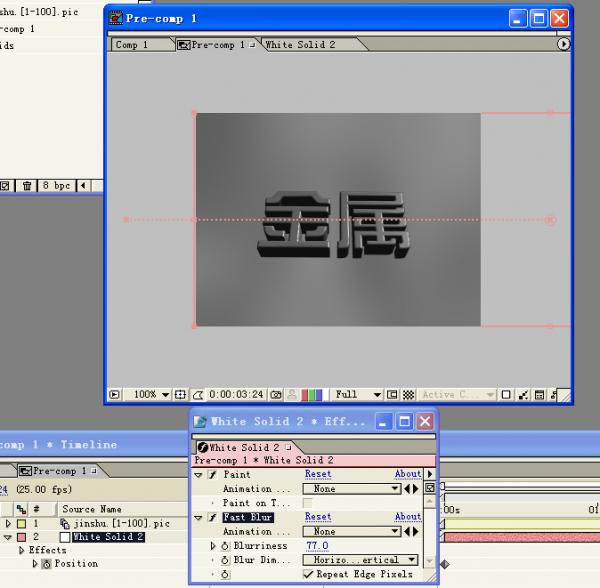Click the fast previews icon in the viewer
This screenshot has height=588, width=600.
click(523, 394)
